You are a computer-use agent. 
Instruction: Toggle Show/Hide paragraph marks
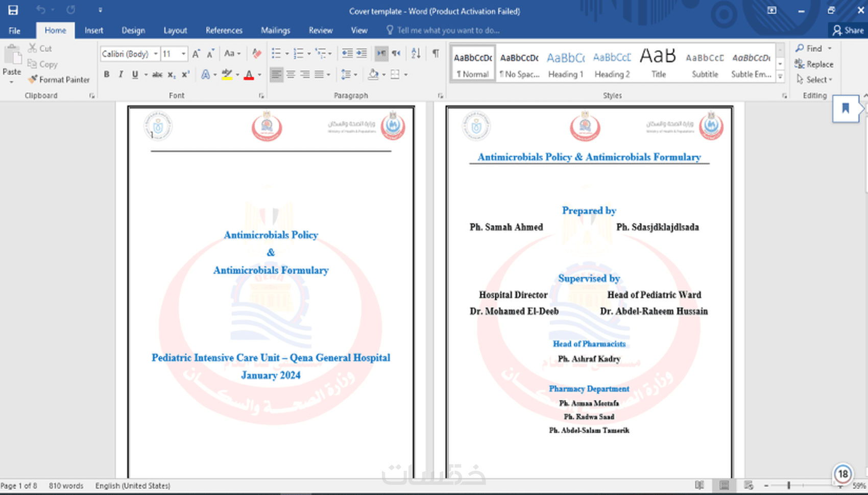pos(436,54)
